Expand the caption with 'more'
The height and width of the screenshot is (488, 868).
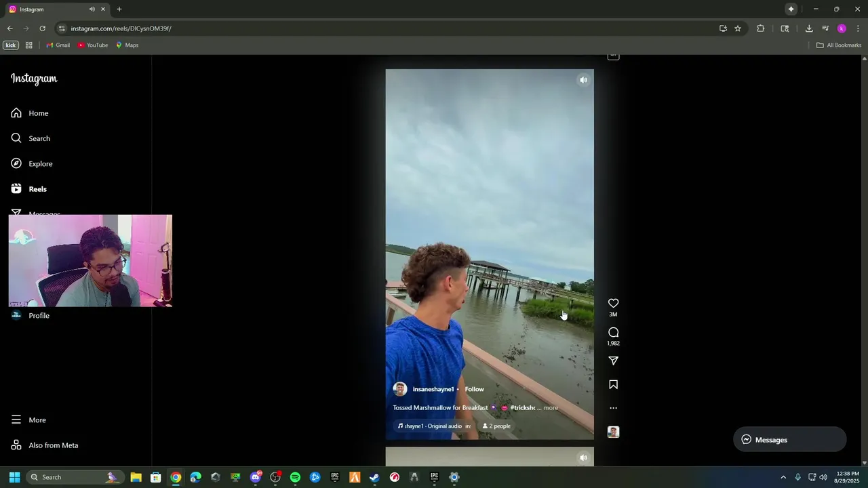551,407
